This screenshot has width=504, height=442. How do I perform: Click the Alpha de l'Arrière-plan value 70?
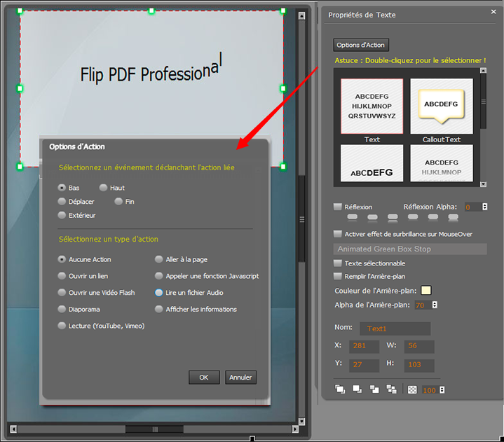point(423,305)
